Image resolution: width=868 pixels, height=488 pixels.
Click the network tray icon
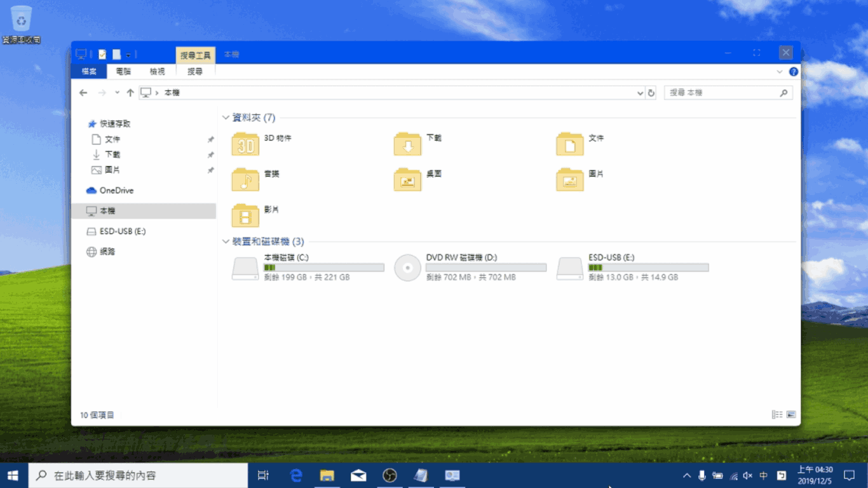(x=733, y=475)
